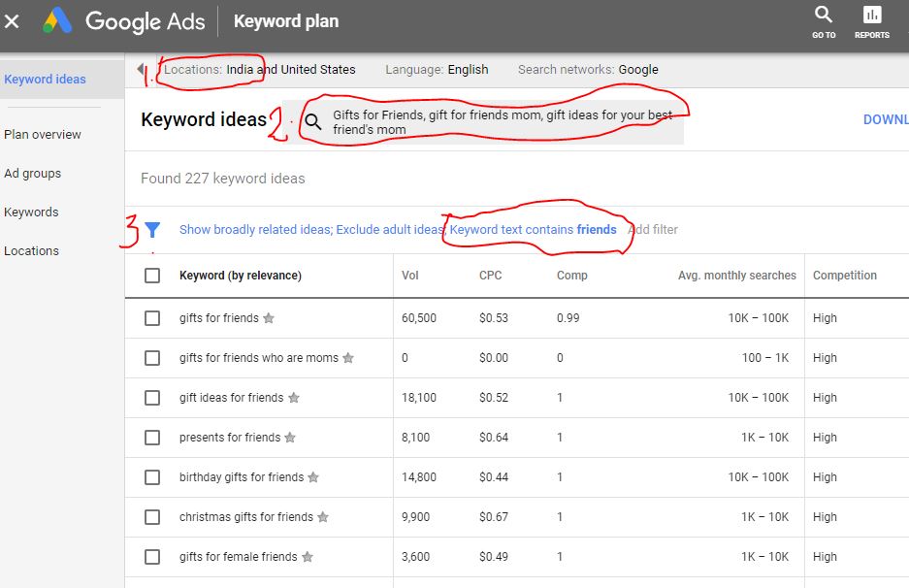Click the 60,500 volume value
This screenshot has height=588, width=909.
tap(418, 318)
